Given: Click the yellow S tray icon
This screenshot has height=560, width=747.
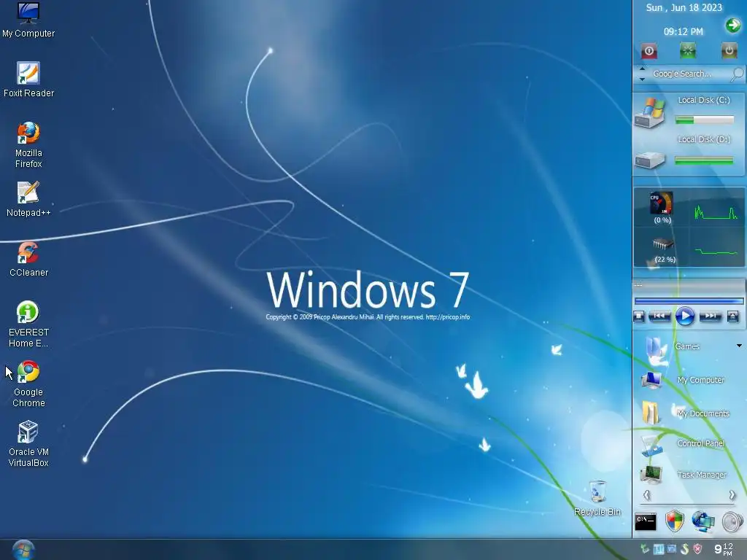Looking at the screenshot, I should [684, 549].
